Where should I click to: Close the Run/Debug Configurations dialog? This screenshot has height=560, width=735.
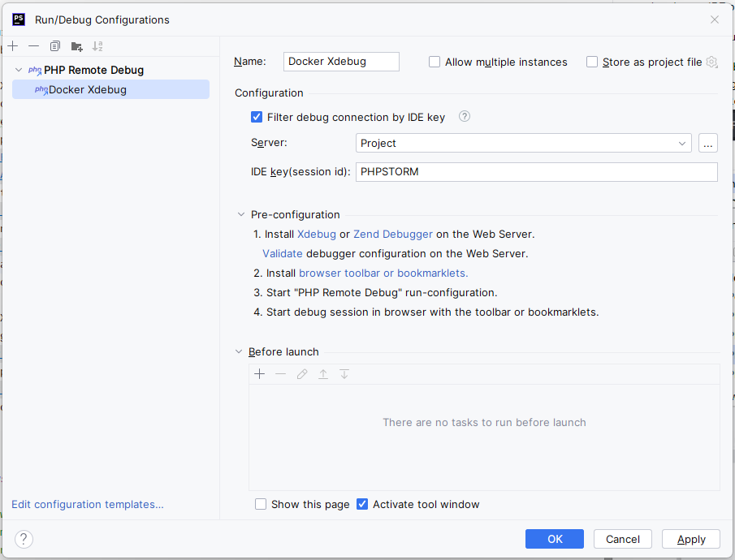(x=715, y=19)
